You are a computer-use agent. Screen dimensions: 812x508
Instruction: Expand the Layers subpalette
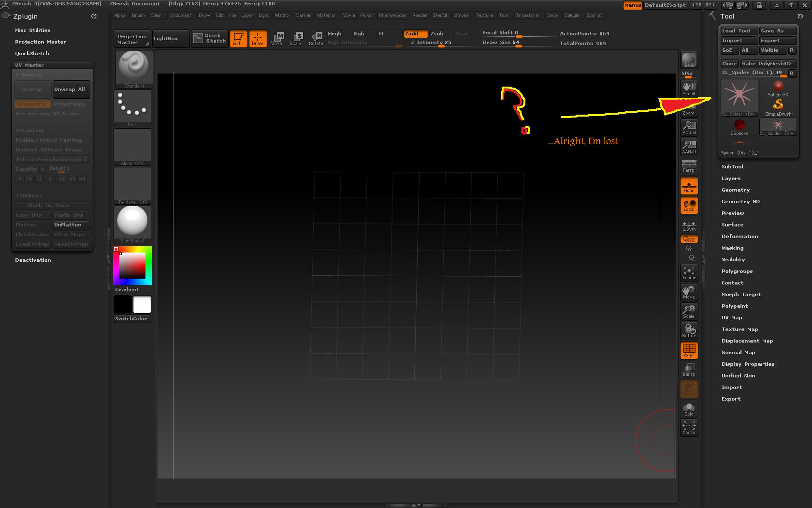(x=731, y=179)
